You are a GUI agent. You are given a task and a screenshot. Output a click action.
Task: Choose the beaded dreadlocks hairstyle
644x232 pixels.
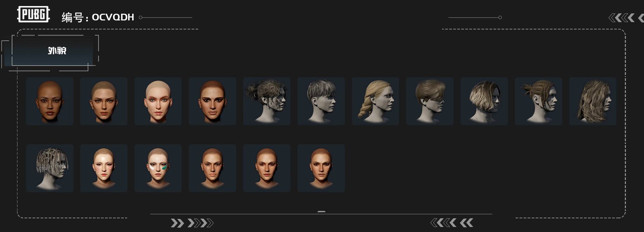50,168
